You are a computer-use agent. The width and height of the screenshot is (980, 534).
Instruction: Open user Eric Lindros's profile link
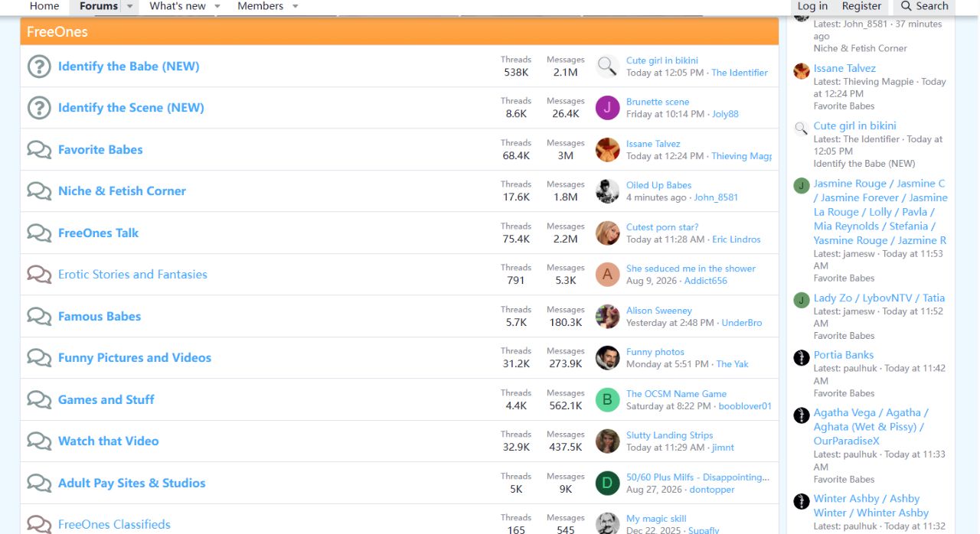pyautogui.click(x=737, y=239)
